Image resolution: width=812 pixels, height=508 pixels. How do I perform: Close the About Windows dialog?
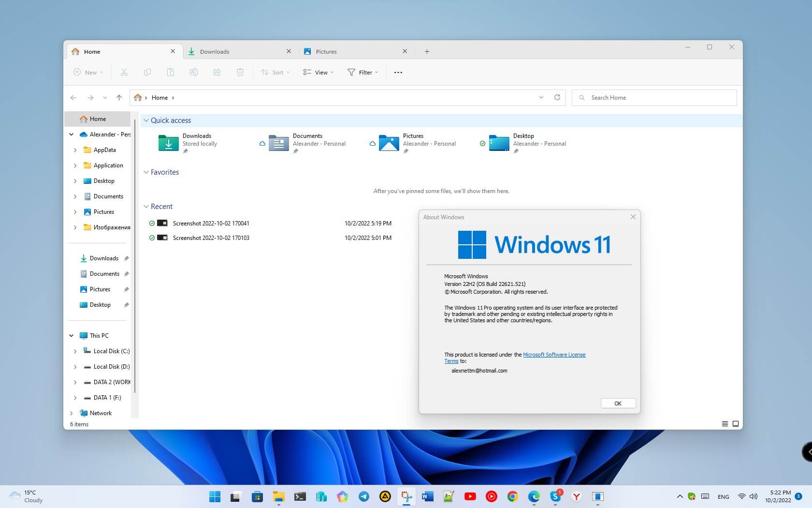point(633,217)
